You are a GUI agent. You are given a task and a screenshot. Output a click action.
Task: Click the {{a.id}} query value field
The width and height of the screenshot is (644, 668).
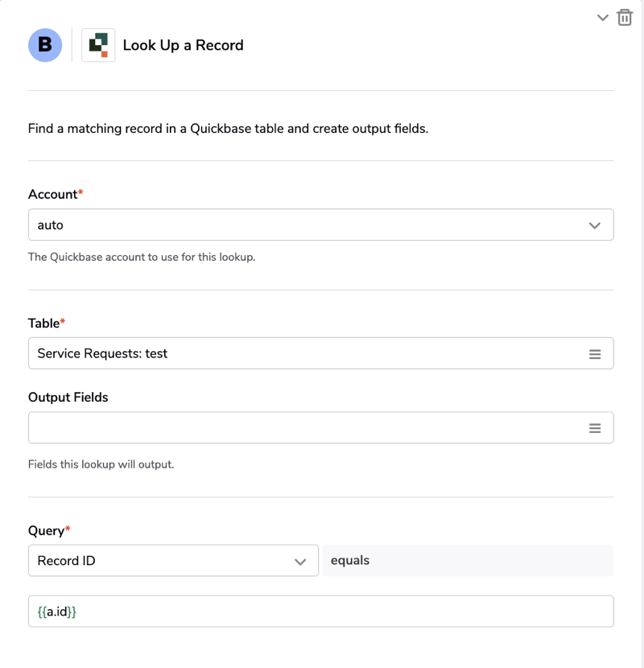320,612
